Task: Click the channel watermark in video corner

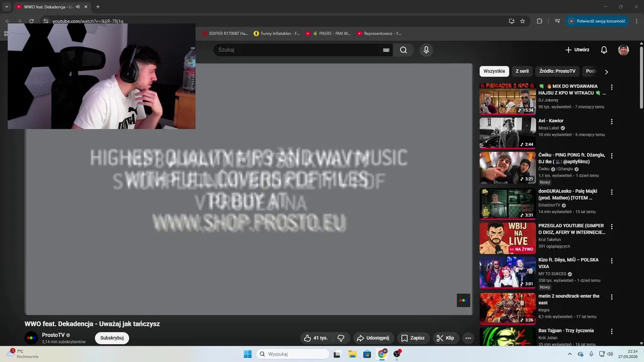Action: (x=463, y=300)
